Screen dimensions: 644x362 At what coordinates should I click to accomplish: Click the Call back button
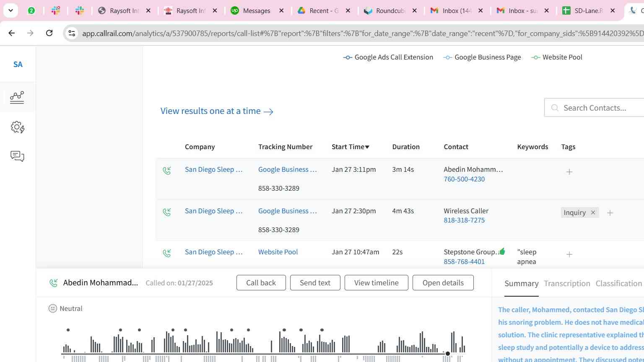(x=261, y=283)
